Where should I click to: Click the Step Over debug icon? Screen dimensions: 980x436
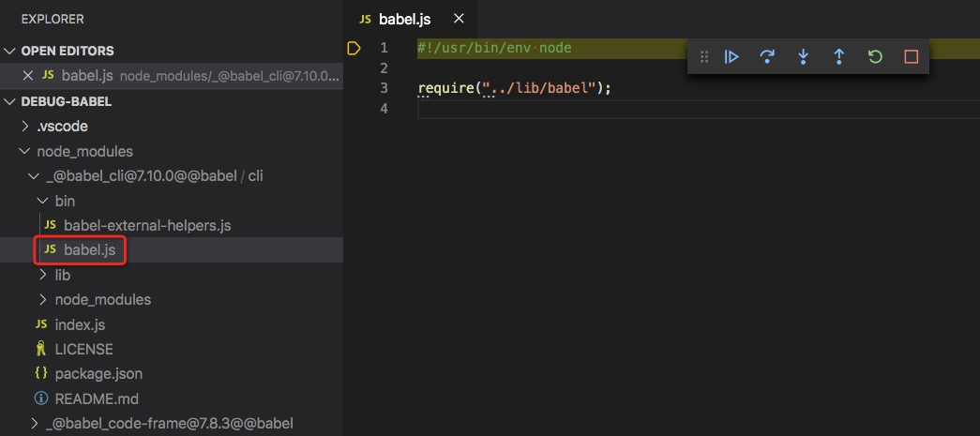pyautogui.click(x=767, y=57)
